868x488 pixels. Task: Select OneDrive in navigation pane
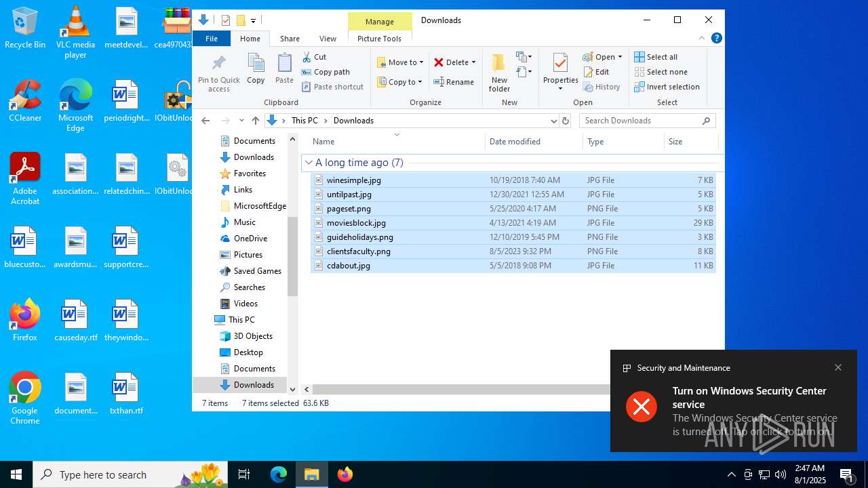(243, 239)
